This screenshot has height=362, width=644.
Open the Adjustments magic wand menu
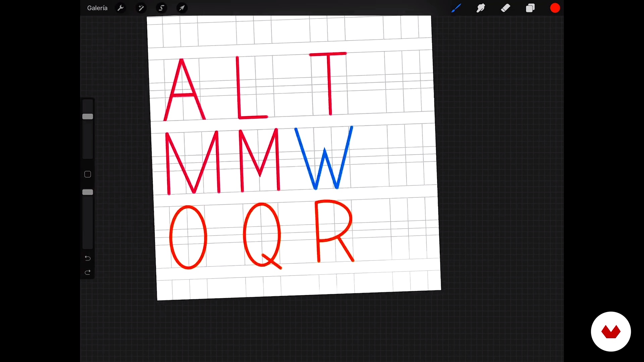(141, 8)
